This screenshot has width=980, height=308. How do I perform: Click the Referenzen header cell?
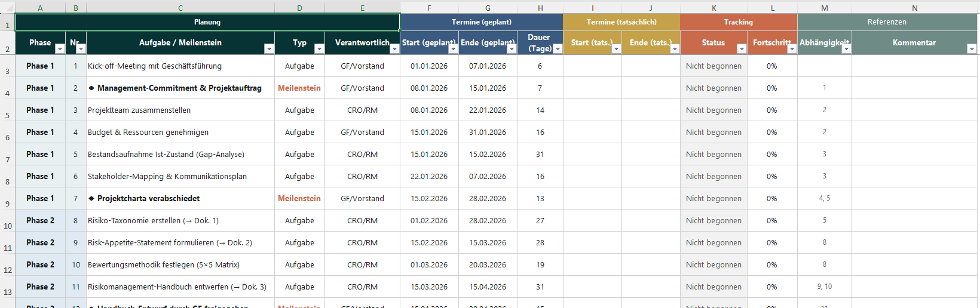click(x=887, y=22)
